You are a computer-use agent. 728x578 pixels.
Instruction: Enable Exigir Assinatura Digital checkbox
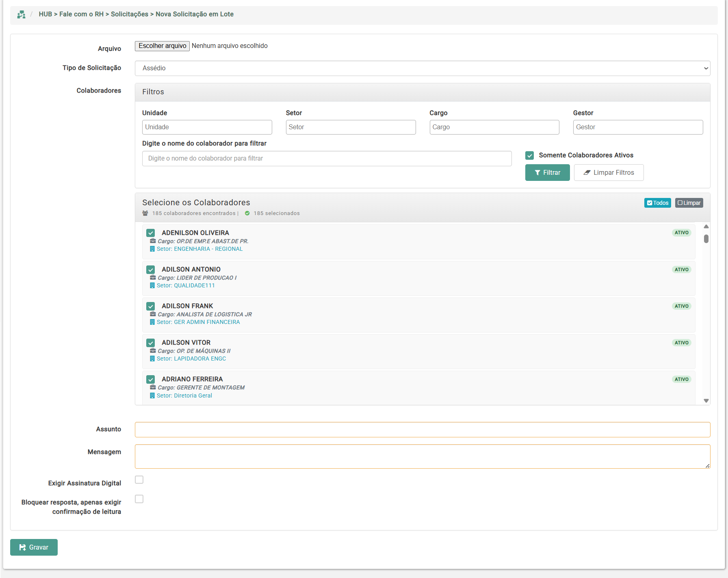click(139, 480)
